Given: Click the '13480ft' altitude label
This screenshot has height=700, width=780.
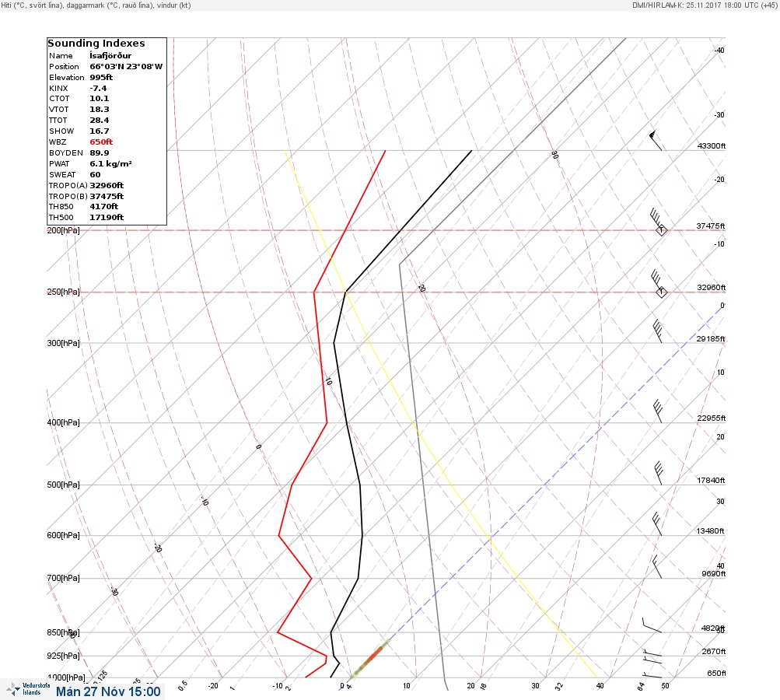Looking at the screenshot, I should pos(710,531).
